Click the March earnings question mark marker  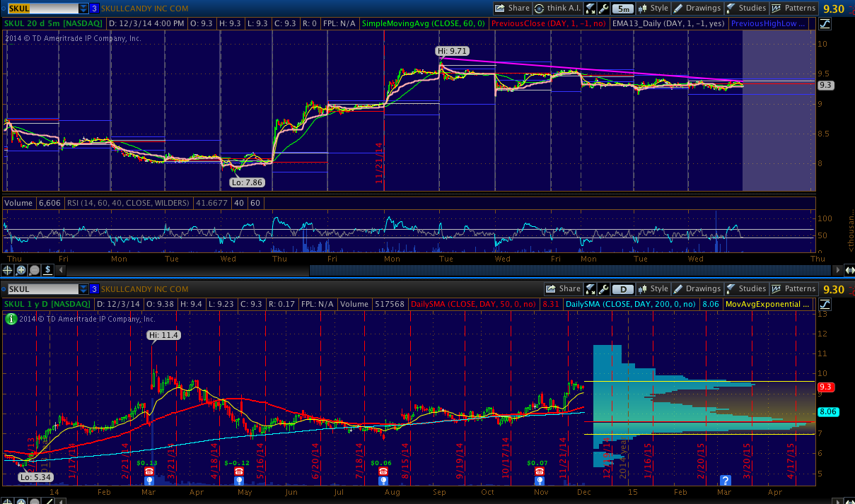(725, 481)
